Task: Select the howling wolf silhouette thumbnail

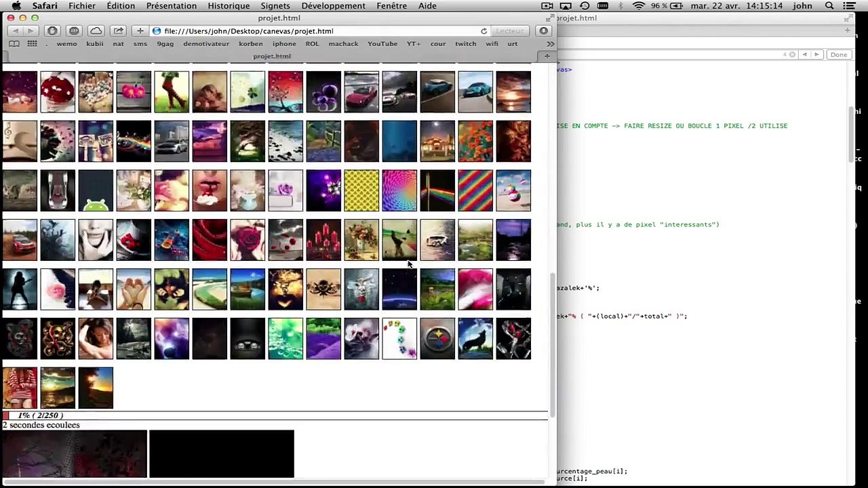Action: click(x=475, y=338)
